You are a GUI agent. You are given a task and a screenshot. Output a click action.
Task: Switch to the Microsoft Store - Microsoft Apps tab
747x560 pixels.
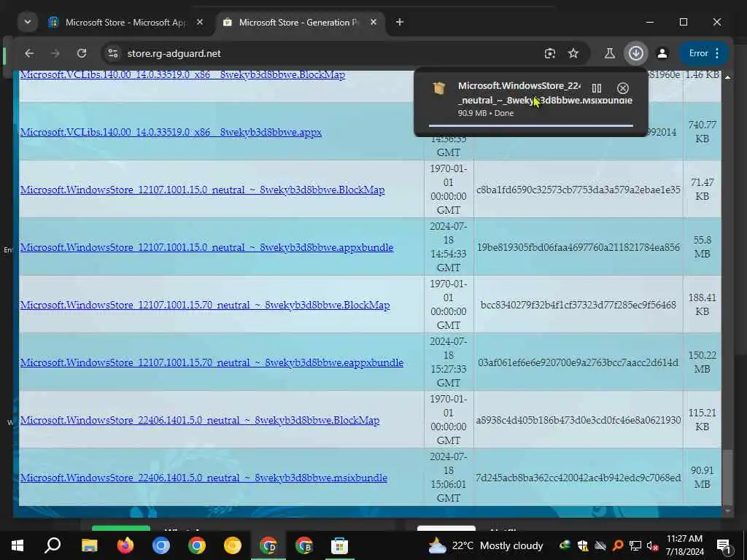pyautogui.click(x=125, y=23)
